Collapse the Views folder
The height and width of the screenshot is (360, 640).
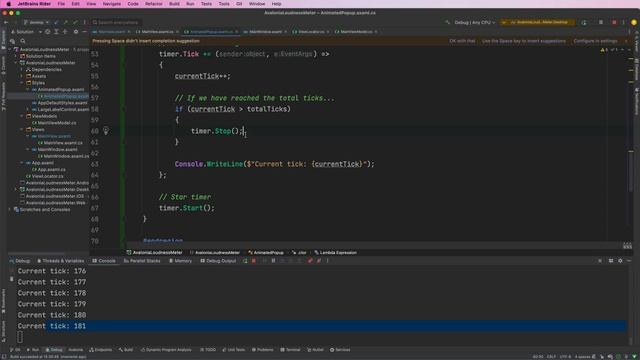(22, 129)
